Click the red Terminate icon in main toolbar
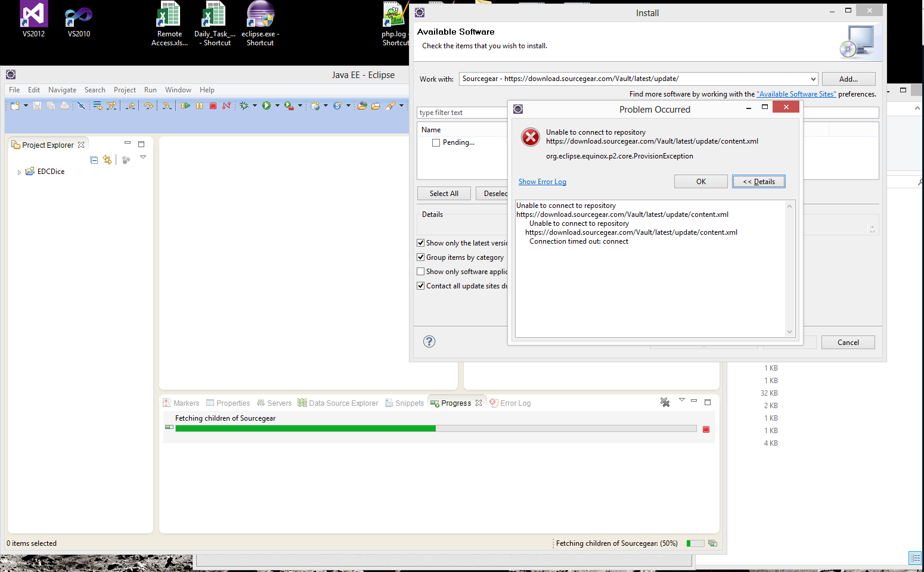The image size is (924, 572). tap(213, 105)
